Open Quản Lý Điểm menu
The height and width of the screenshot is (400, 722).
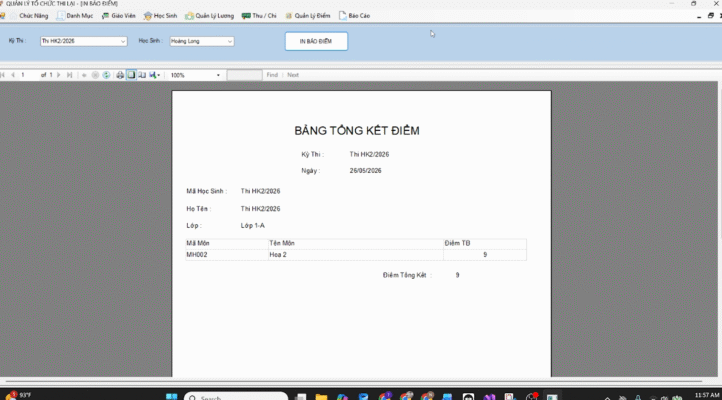[x=308, y=16]
